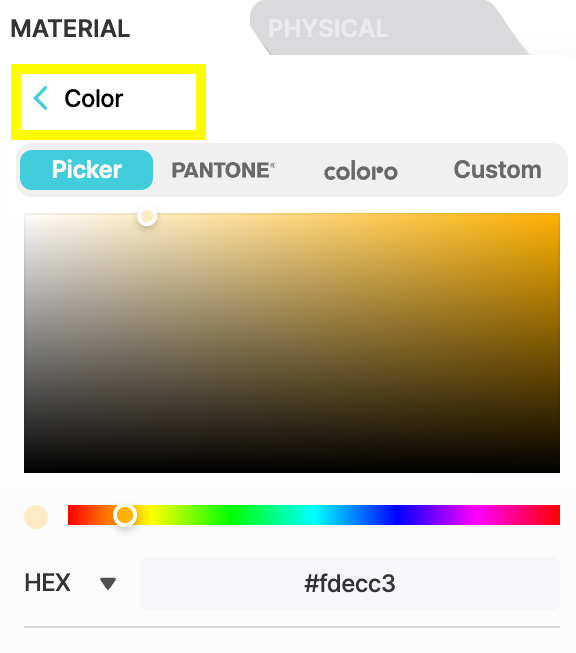Viewport: 576px width, 653px height.
Task: Click the round handle in the color field
Action: tap(147, 216)
